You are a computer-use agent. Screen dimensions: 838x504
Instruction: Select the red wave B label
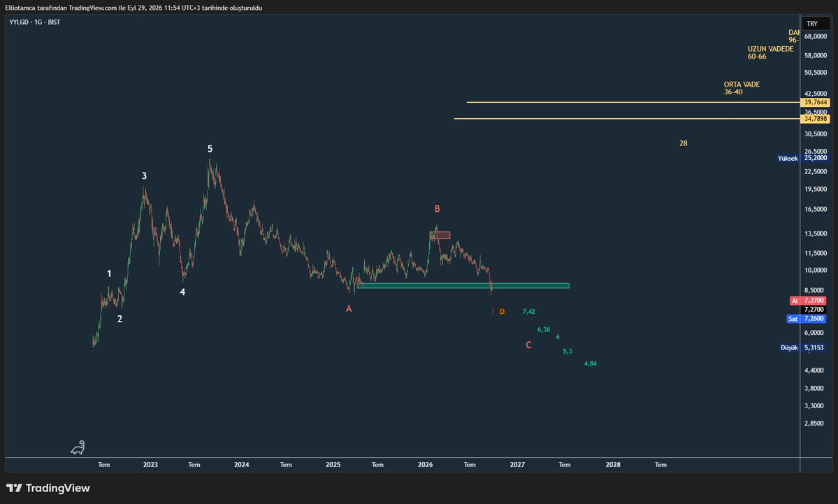437,209
